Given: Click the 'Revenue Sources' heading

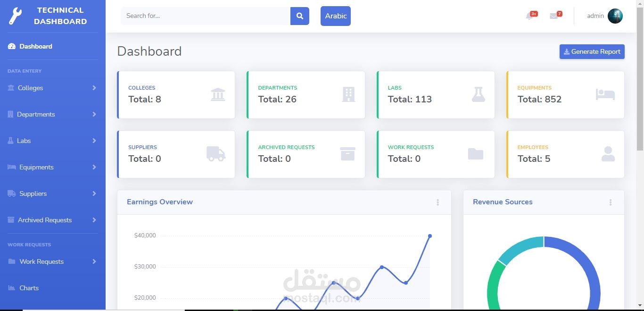Looking at the screenshot, I should tap(503, 202).
